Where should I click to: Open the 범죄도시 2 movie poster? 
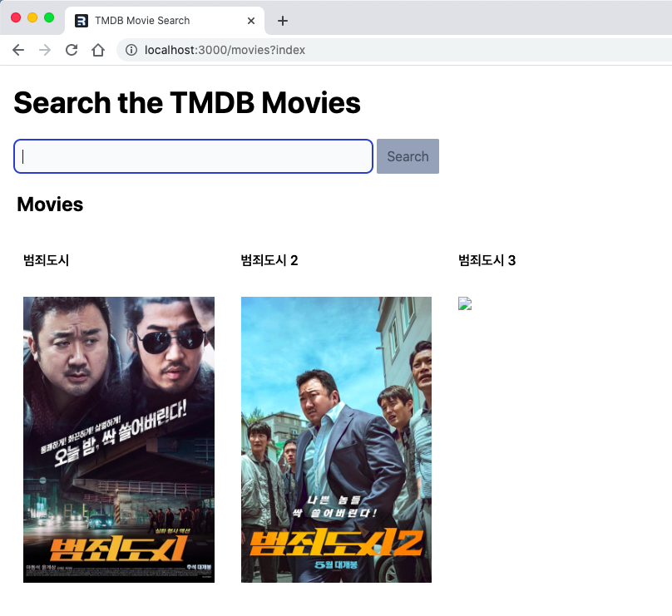point(337,440)
